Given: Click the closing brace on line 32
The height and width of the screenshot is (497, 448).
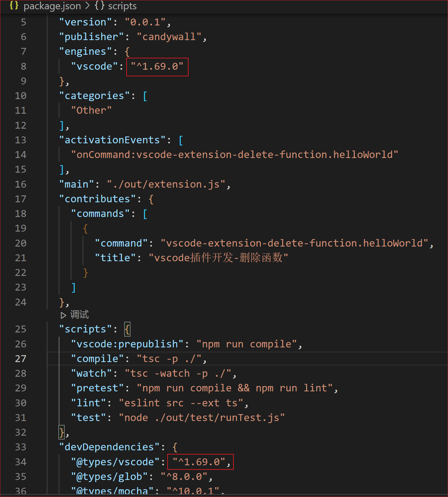Looking at the screenshot, I should pyautogui.click(x=62, y=433).
